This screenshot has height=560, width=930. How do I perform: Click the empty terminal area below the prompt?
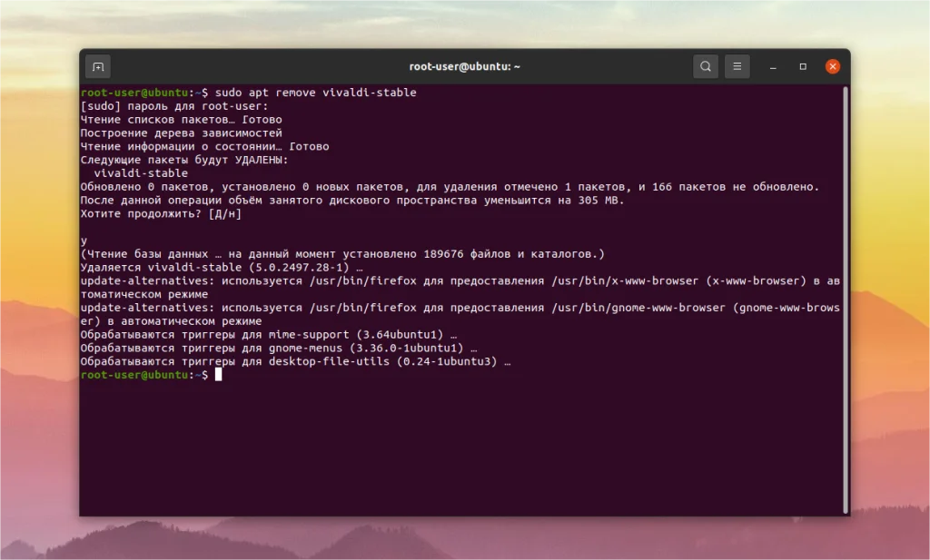(x=454, y=445)
